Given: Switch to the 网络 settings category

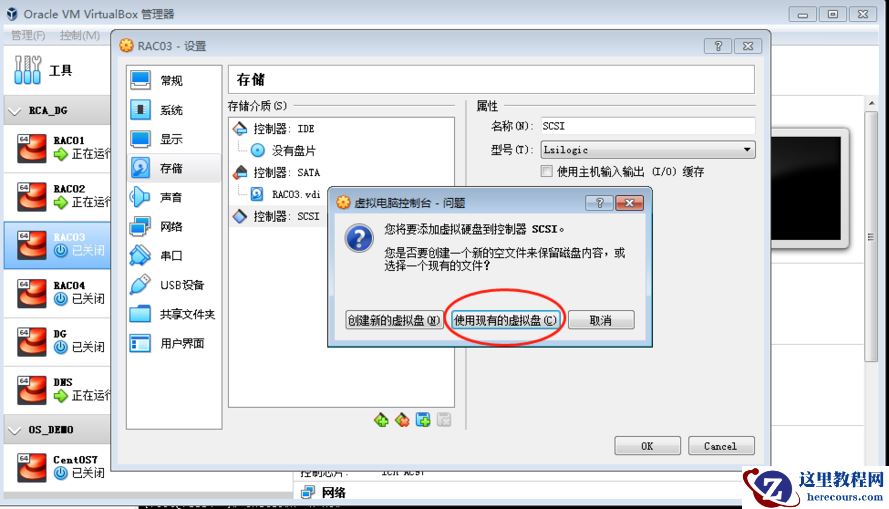Looking at the screenshot, I should [173, 226].
